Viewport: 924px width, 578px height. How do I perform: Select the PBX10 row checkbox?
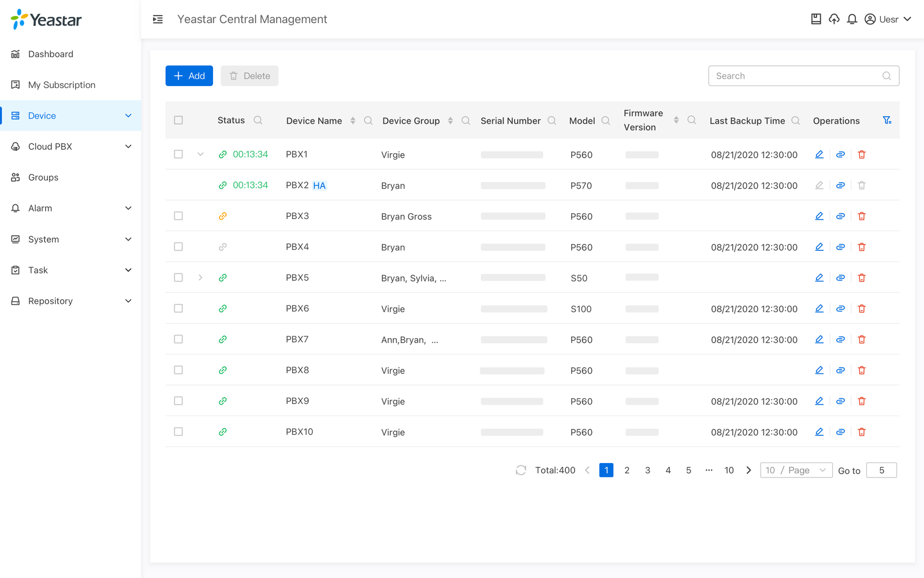(178, 432)
